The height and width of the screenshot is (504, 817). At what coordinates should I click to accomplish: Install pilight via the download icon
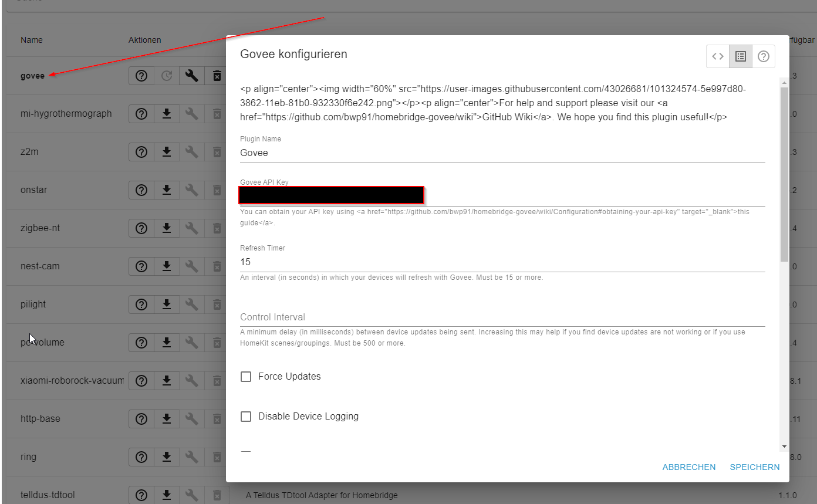click(167, 305)
